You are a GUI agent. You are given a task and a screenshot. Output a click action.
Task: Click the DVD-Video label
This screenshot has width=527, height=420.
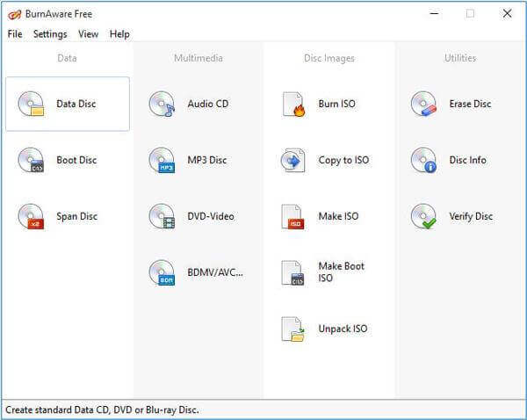[x=211, y=216]
